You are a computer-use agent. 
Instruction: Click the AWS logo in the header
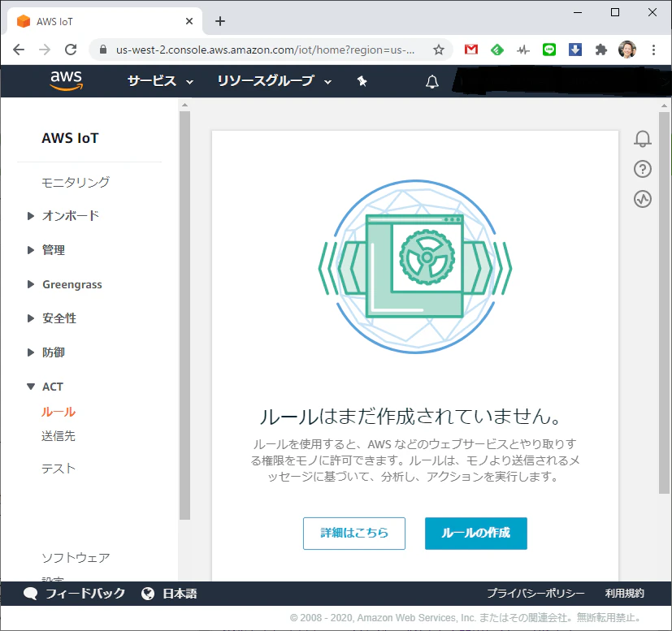pyautogui.click(x=66, y=80)
